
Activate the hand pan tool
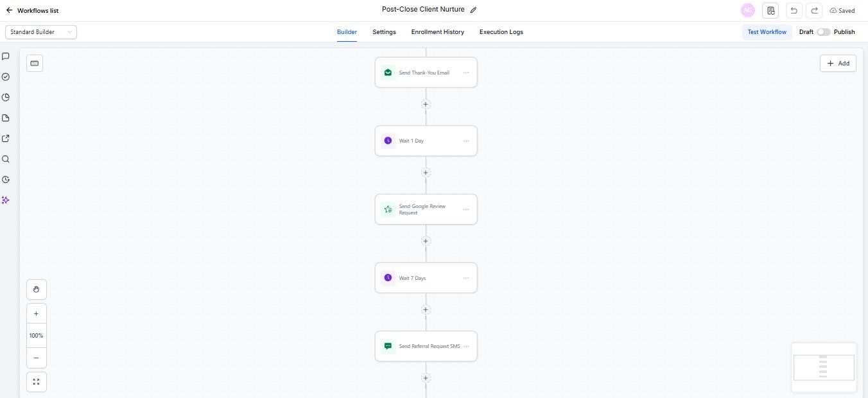[x=37, y=290]
